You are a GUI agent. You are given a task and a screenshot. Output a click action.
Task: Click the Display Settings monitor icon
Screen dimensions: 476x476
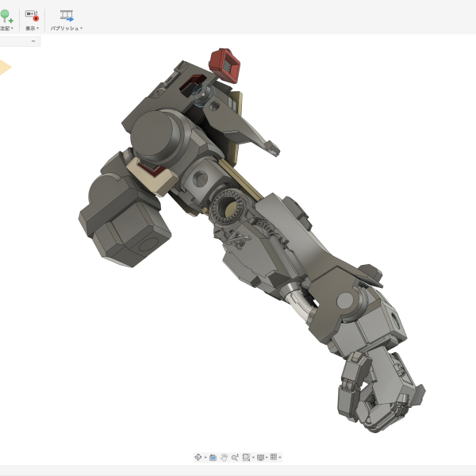coord(260,457)
